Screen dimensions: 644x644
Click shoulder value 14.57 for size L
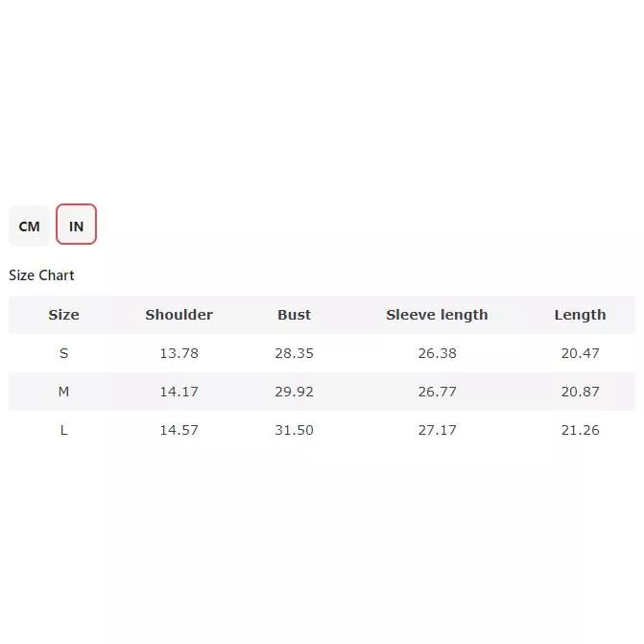pyautogui.click(x=179, y=430)
